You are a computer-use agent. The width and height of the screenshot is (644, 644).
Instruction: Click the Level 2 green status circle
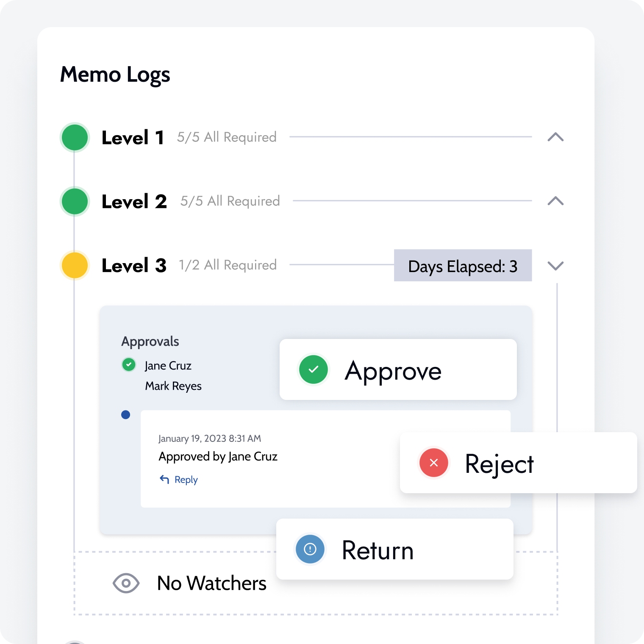click(75, 201)
